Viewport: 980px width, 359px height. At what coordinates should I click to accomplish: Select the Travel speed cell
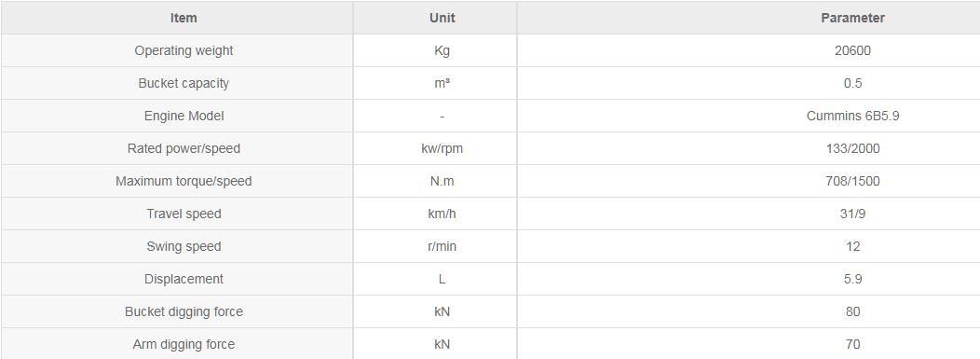[184, 214]
